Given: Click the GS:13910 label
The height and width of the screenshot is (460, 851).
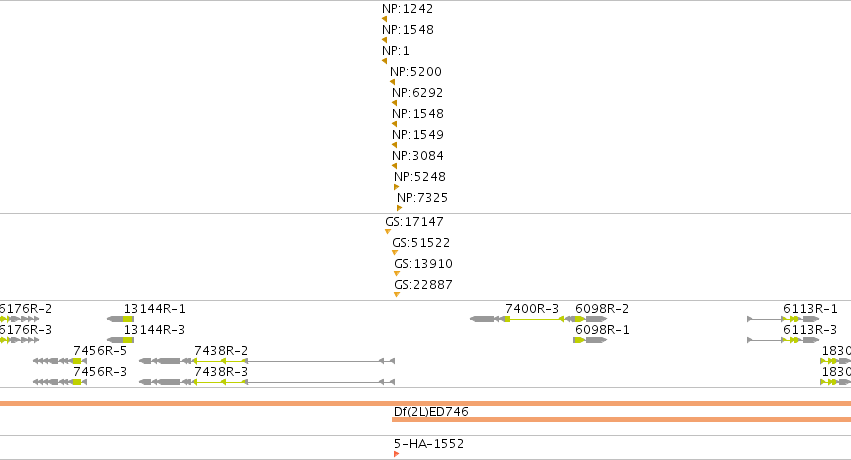Looking at the screenshot, I should pos(423,264).
